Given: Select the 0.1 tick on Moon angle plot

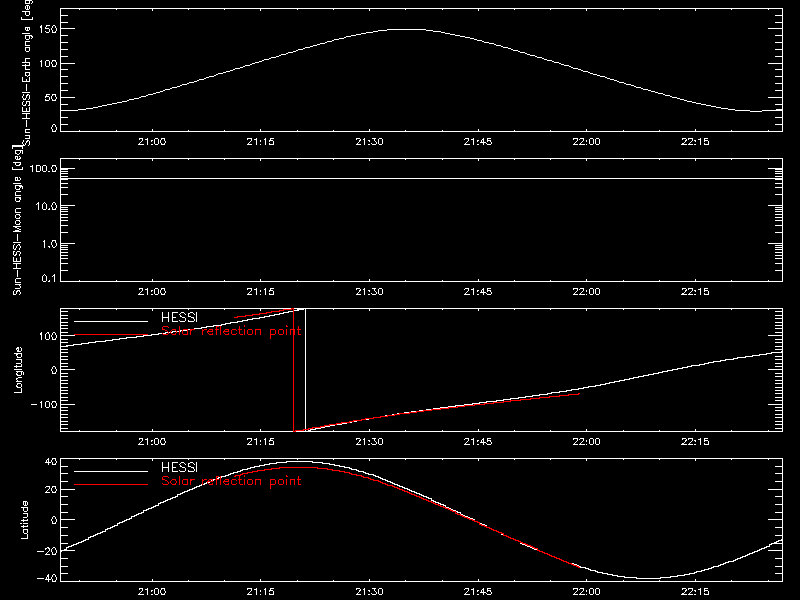Looking at the screenshot, I should 49,278.
